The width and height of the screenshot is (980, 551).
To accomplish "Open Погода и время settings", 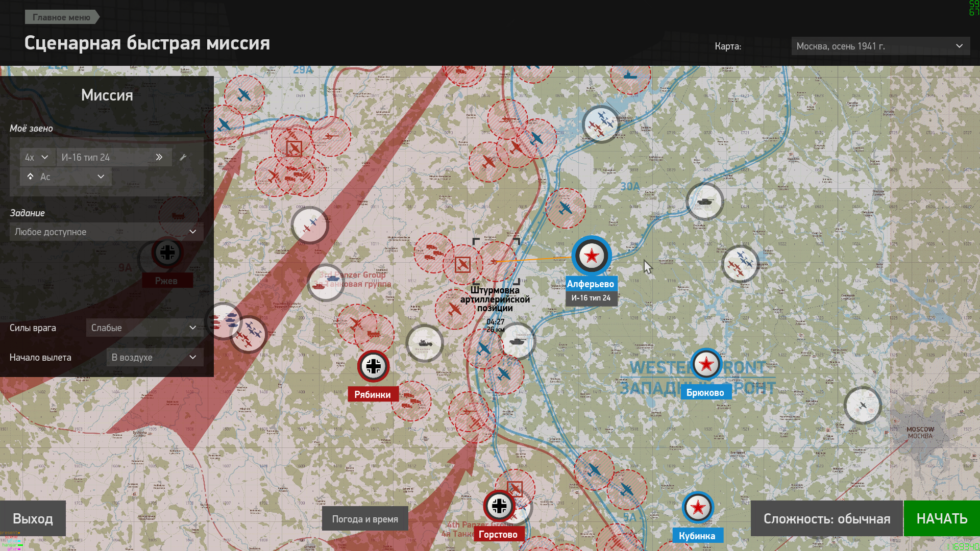I will 365,519.
